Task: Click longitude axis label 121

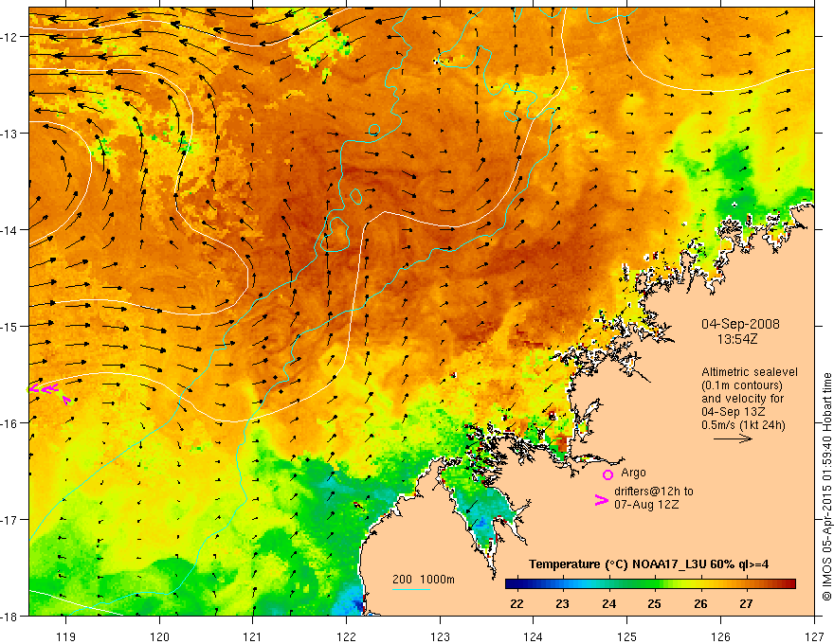Action: pos(253,636)
